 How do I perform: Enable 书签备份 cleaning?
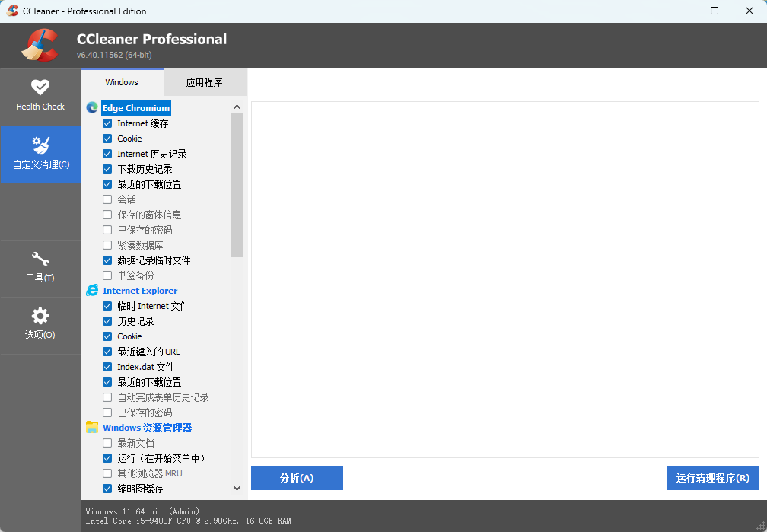coord(107,275)
